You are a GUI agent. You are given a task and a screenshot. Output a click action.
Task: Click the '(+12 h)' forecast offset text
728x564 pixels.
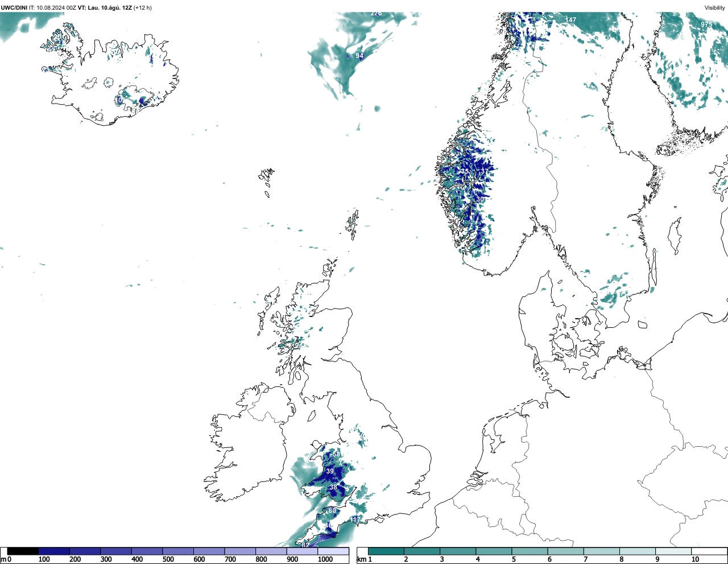(143, 8)
